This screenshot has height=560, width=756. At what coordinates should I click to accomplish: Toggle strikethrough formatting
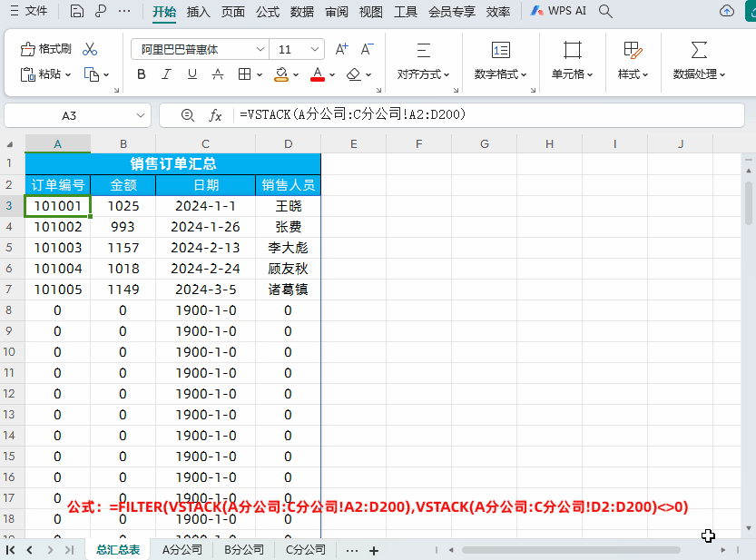click(x=218, y=74)
